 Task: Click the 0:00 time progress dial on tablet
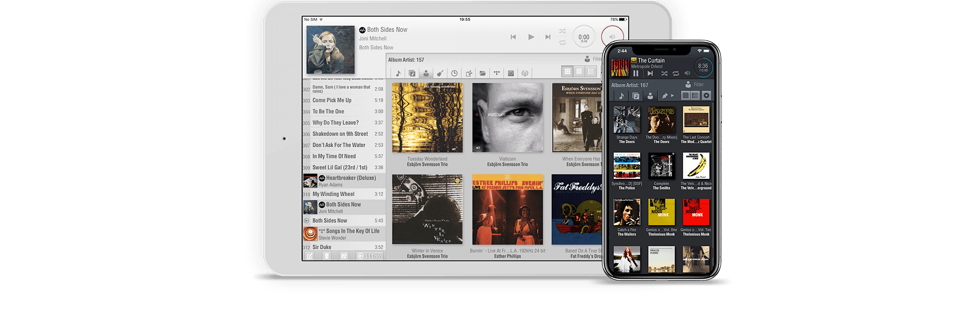pos(584,37)
